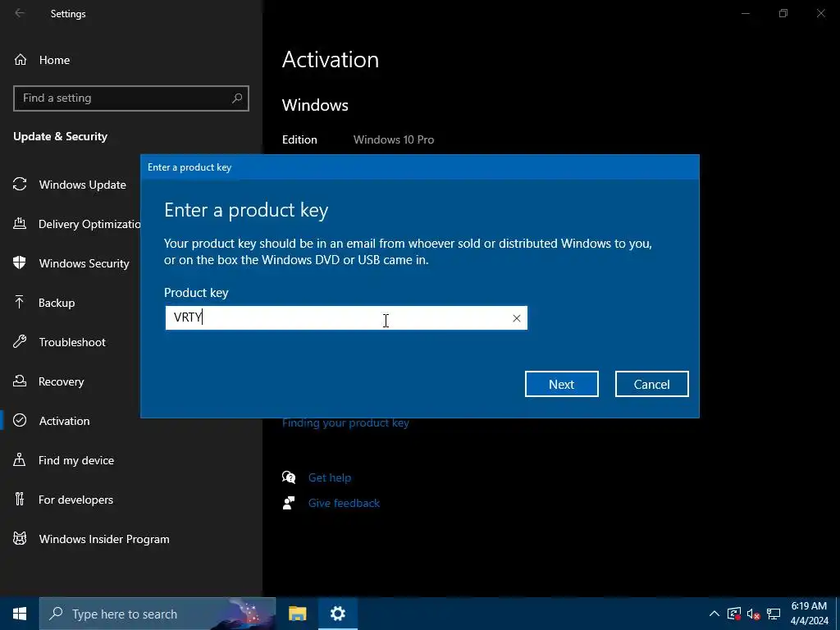Open Backup settings page

tap(57, 303)
